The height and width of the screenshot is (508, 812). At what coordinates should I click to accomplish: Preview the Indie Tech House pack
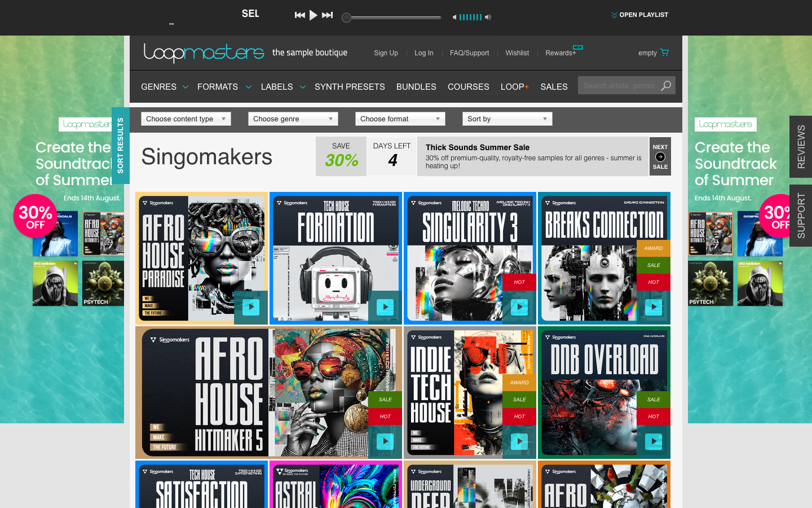click(x=519, y=441)
